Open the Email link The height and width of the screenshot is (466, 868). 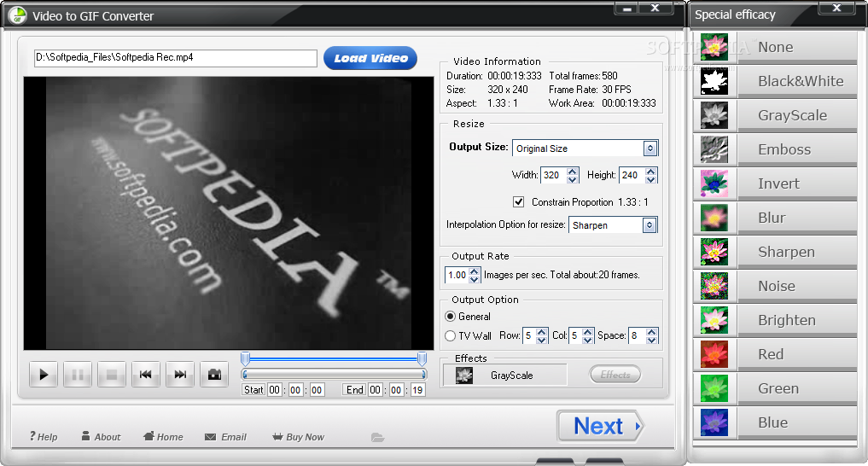tap(225, 437)
